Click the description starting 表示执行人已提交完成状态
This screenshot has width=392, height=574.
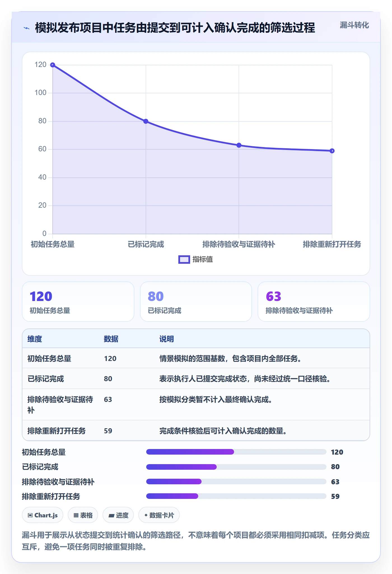[245, 379]
